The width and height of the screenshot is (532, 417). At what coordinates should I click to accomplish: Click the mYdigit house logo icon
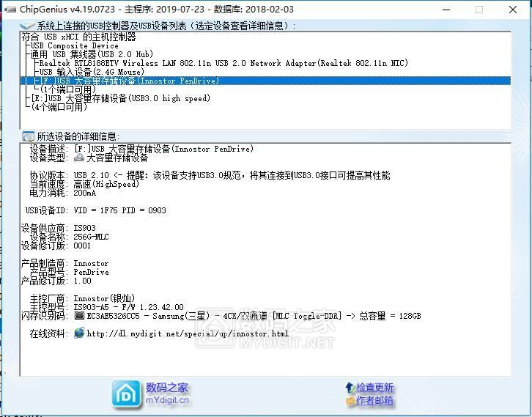[x=126, y=394]
